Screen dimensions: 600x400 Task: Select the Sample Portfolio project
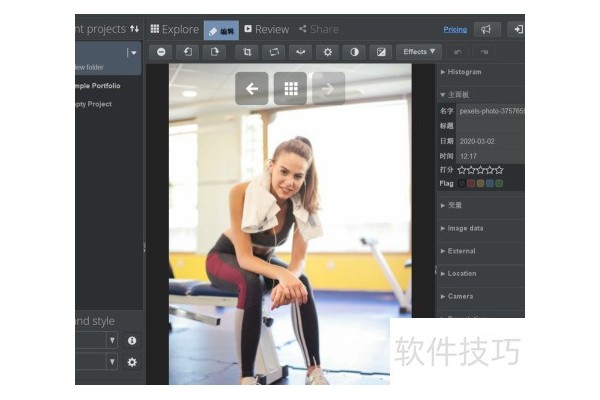click(98, 86)
